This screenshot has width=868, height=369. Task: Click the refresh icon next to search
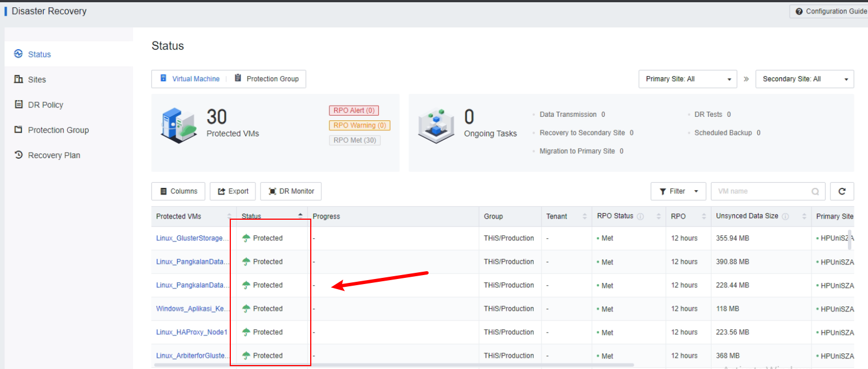pos(842,191)
